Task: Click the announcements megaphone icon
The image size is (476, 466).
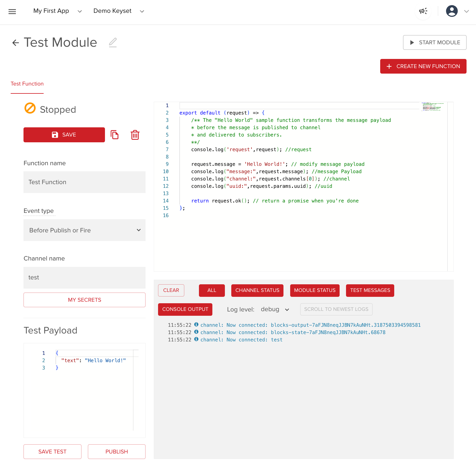Action: coord(423,11)
